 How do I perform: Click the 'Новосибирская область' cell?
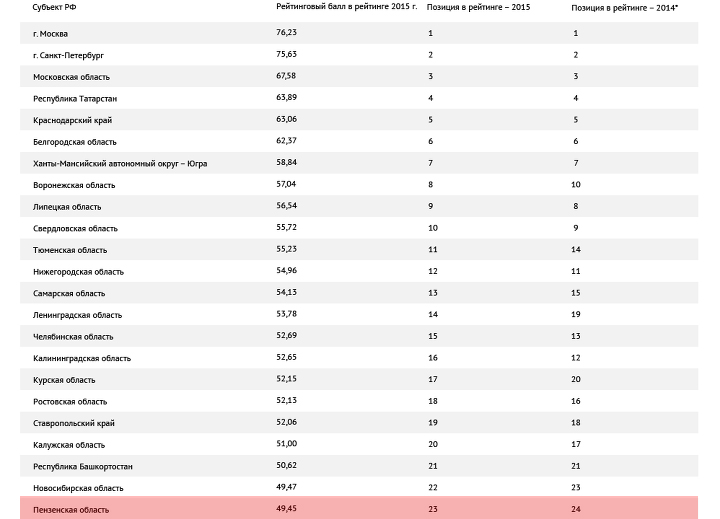pos(78,488)
